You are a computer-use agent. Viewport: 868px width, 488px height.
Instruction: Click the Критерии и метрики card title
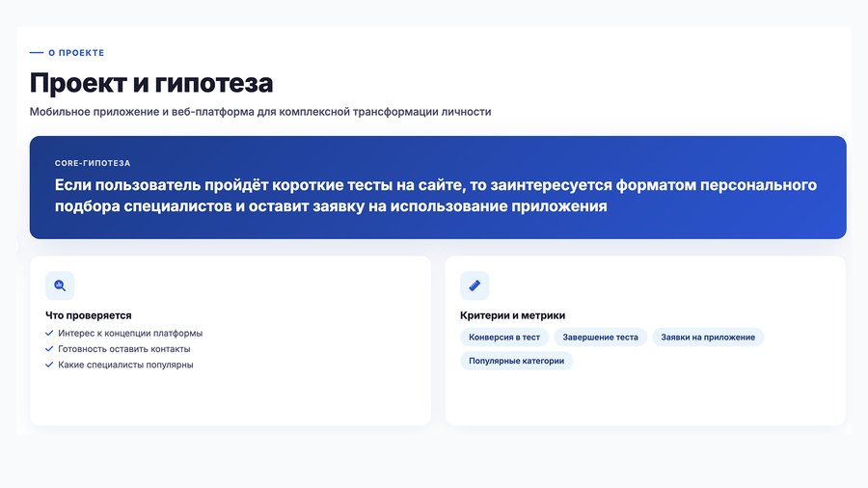click(513, 315)
